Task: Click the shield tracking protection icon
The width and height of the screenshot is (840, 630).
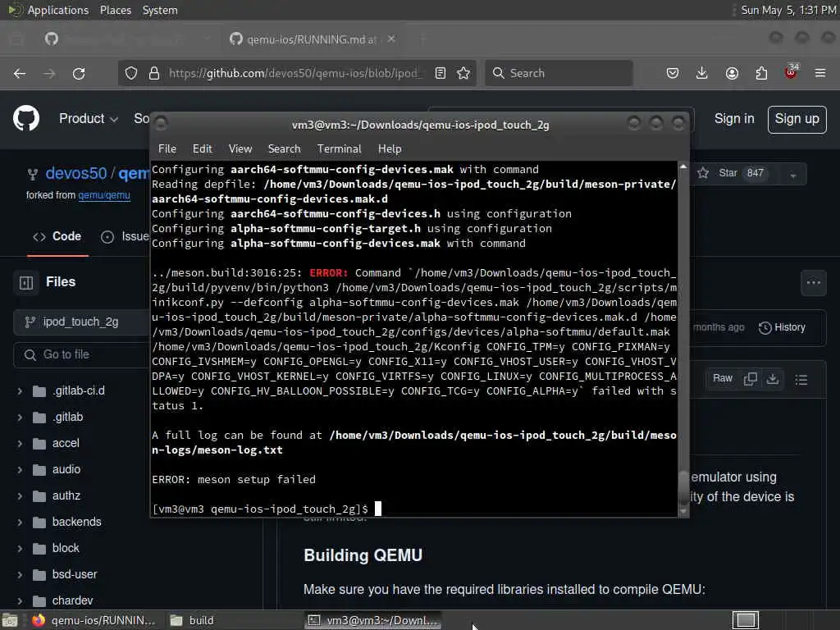Action: 131,73
